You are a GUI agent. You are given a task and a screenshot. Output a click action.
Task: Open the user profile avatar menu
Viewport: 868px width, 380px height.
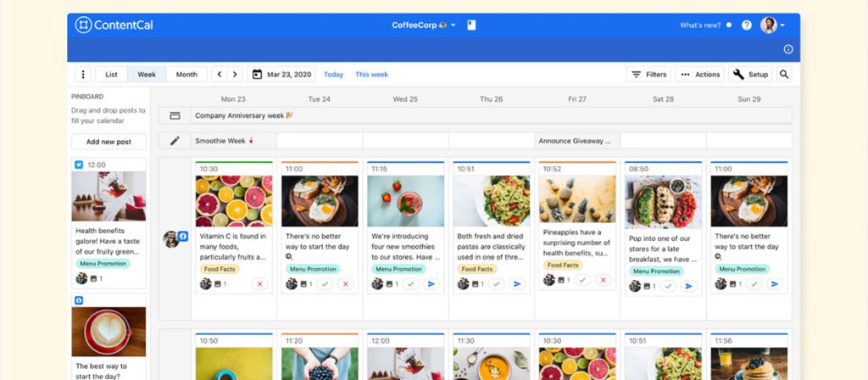pos(772,25)
